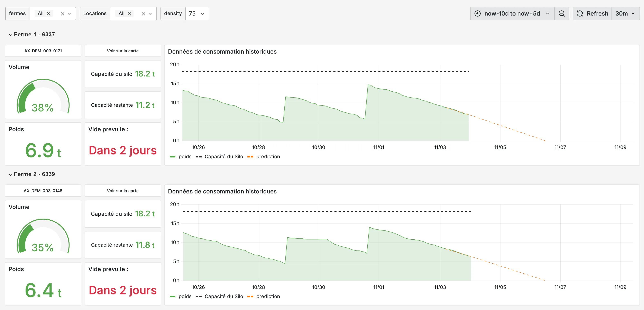Click the 6.9 t Poids value
The image size is (644, 310).
click(x=43, y=151)
